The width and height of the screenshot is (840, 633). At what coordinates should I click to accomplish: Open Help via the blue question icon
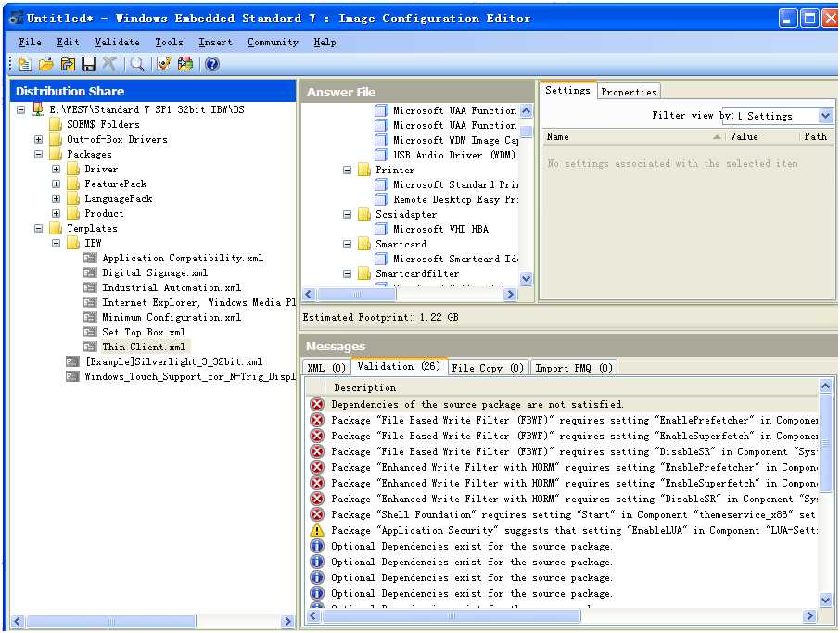tap(212, 64)
